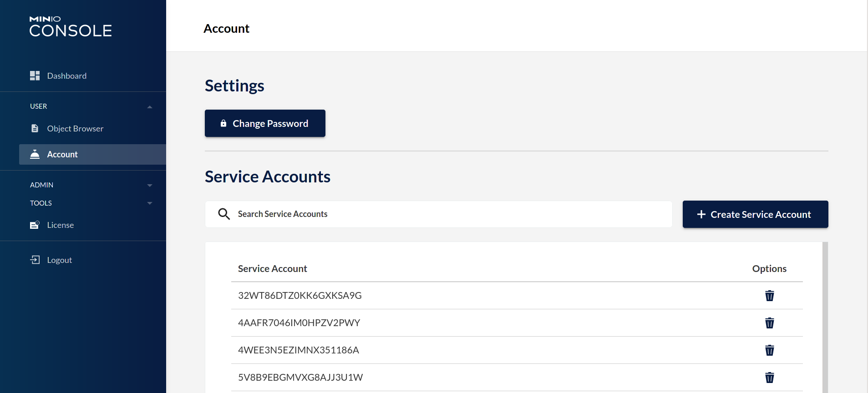Click the MinIO Console logo
The width and height of the screenshot is (868, 393).
click(x=71, y=26)
